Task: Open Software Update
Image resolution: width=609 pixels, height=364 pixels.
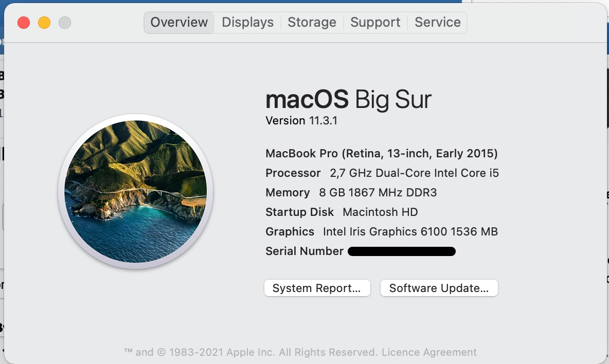Action: click(x=439, y=288)
